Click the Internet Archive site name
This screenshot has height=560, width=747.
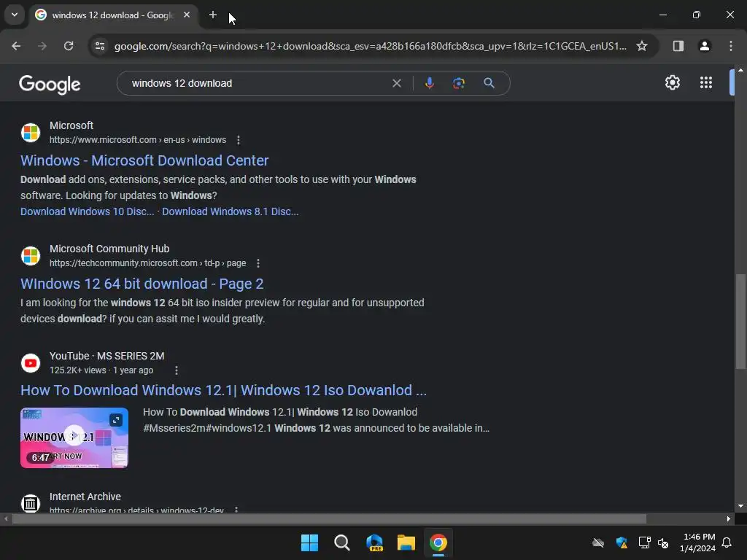[85, 497]
